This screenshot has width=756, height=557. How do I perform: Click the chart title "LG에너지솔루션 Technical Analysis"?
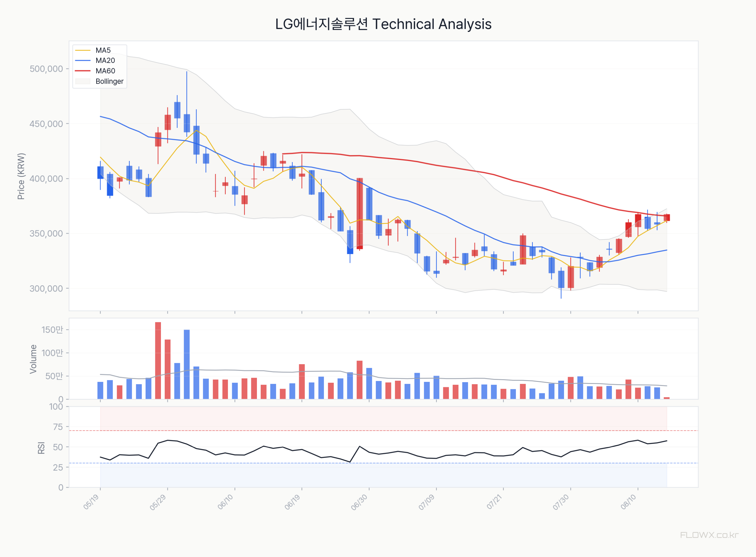tap(383, 24)
